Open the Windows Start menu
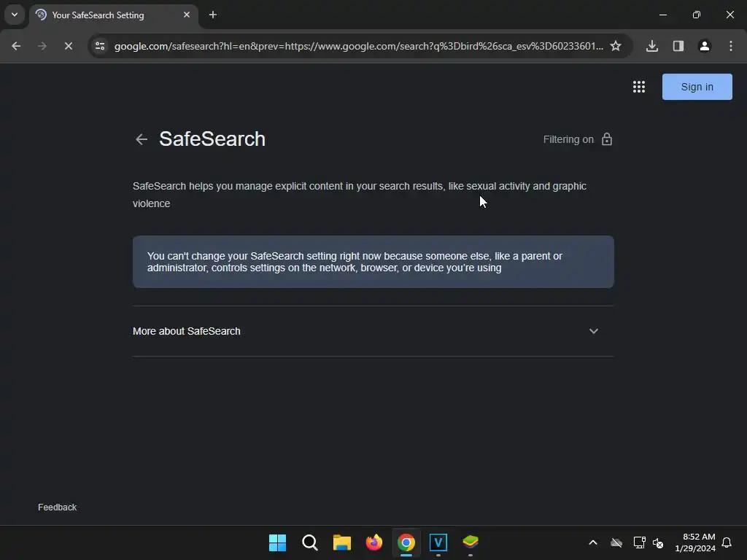Screen dimensions: 747x560 [277, 542]
